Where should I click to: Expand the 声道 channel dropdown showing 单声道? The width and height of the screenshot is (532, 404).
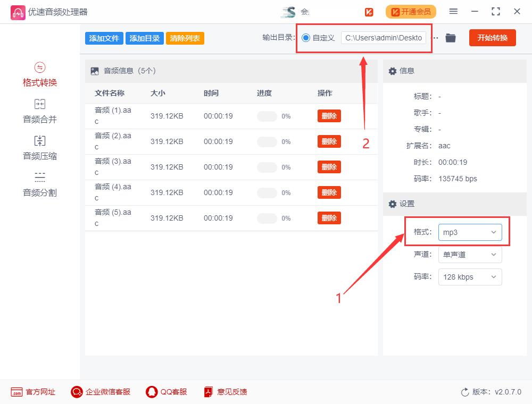(470, 255)
